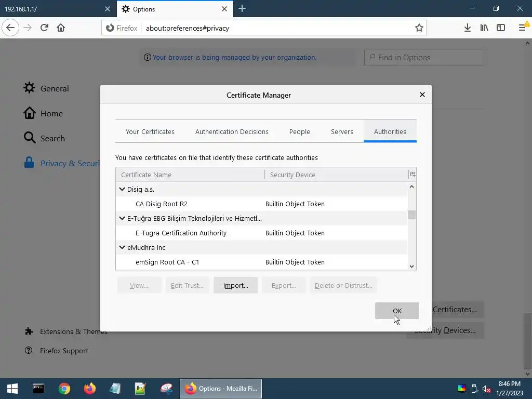Click the Edit Trust... button
This screenshot has width=532, height=399.
point(187,285)
